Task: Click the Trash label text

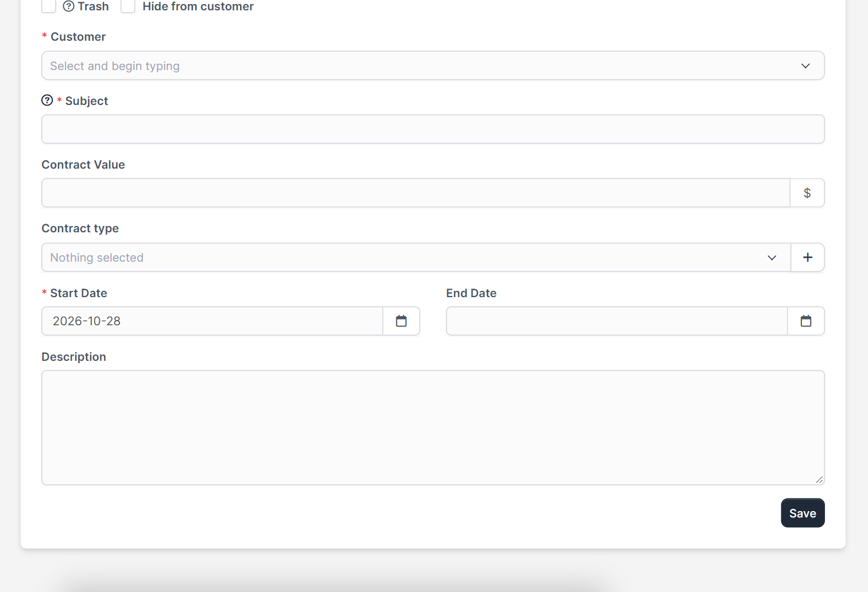Action: pyautogui.click(x=94, y=6)
